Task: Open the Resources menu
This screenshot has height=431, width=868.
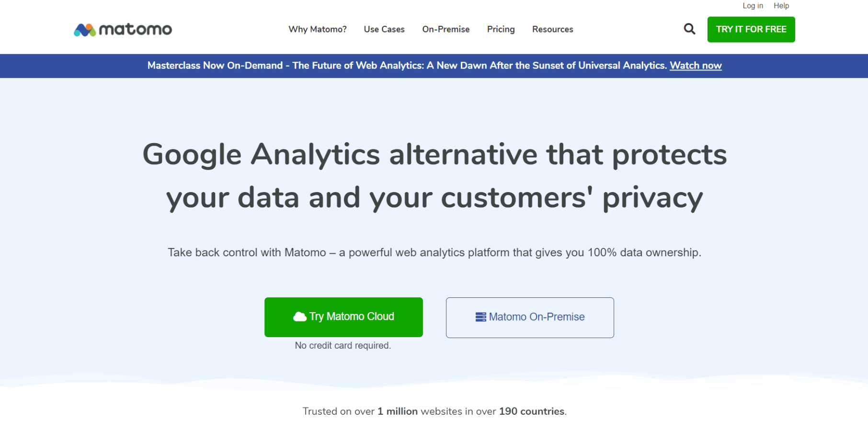Action: (x=552, y=29)
